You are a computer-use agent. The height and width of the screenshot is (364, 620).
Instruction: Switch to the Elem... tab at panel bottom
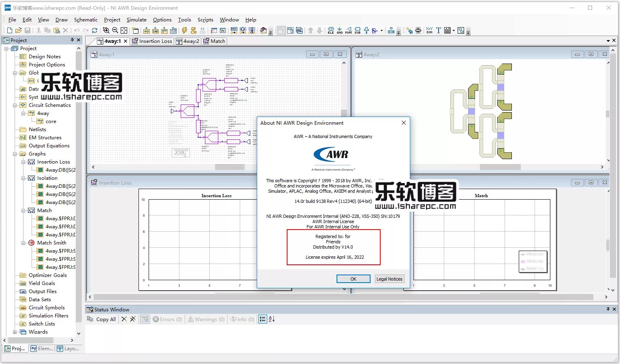(x=42, y=348)
